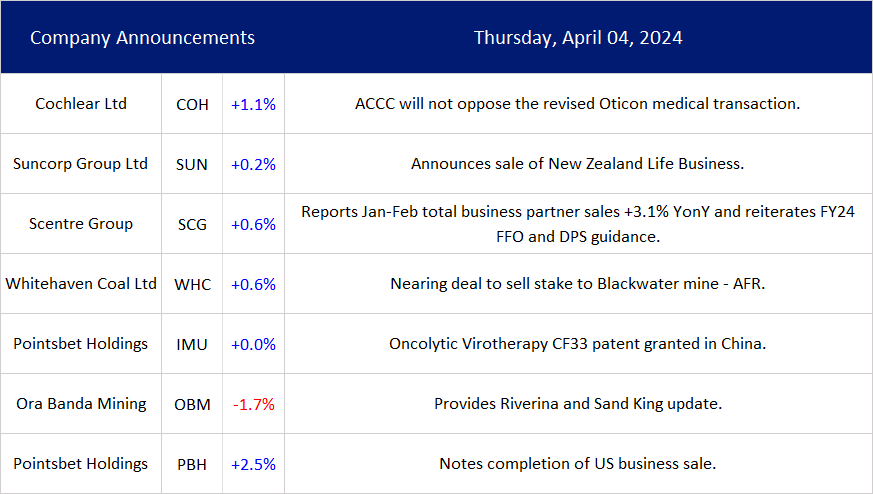Open the Oncolytic Virotherapy CF33 patent announcement
The image size is (873, 494).
coord(578,344)
